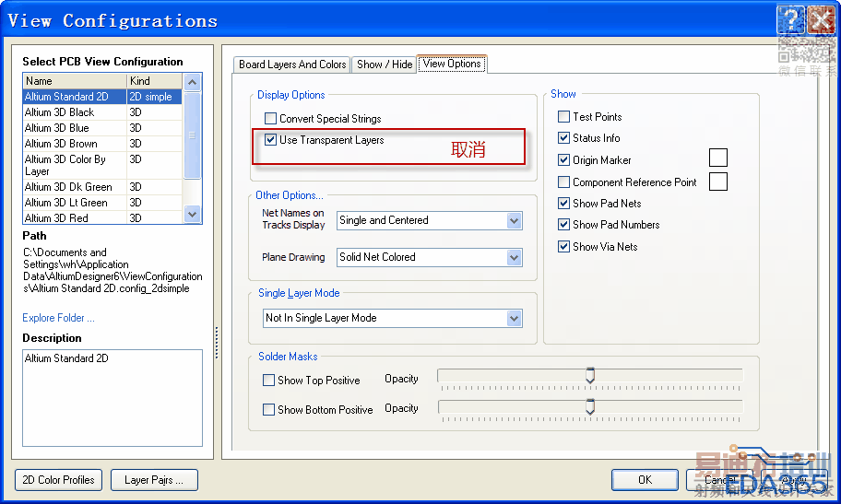Click the help question mark icon
Screen dimensions: 841x504
click(x=790, y=20)
